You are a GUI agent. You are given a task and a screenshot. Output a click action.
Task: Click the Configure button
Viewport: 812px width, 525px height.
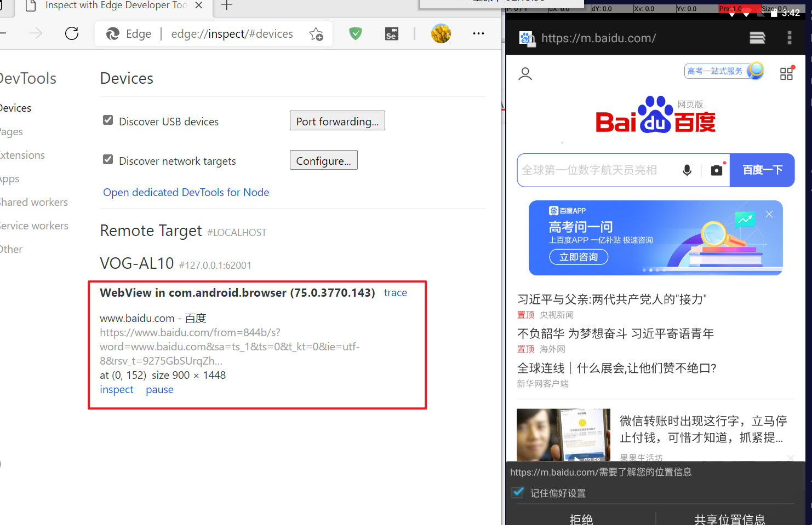tap(324, 160)
